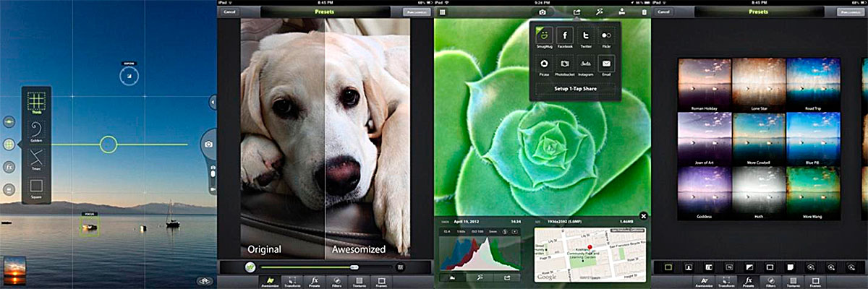Click the Awesomize intensity slider
Screen dimensions: 868x289
(354, 267)
